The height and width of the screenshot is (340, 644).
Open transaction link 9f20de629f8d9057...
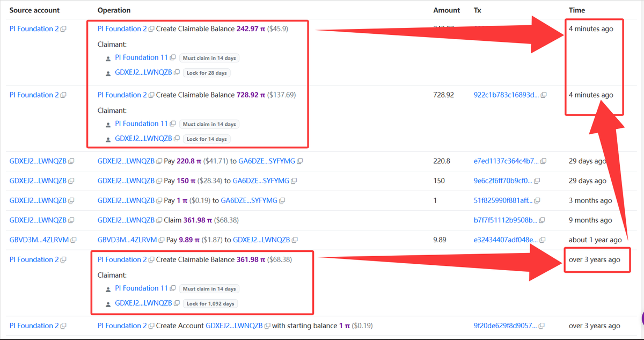(x=506, y=326)
